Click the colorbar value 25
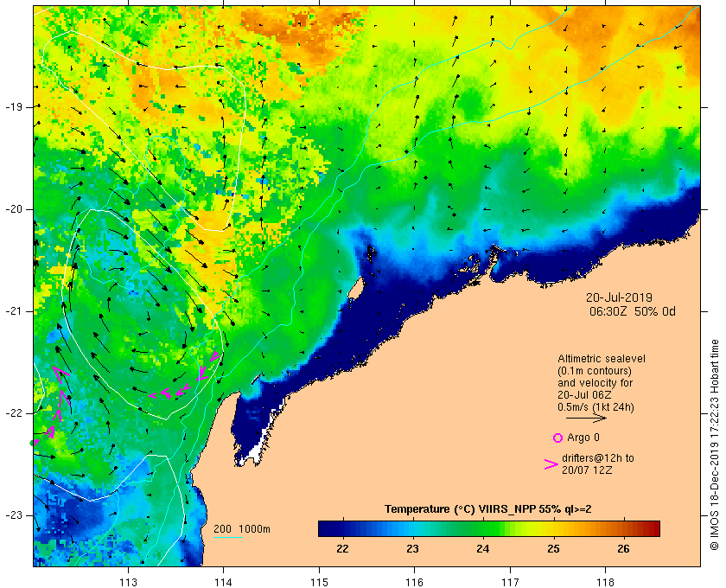726x588 pixels. pos(553,548)
